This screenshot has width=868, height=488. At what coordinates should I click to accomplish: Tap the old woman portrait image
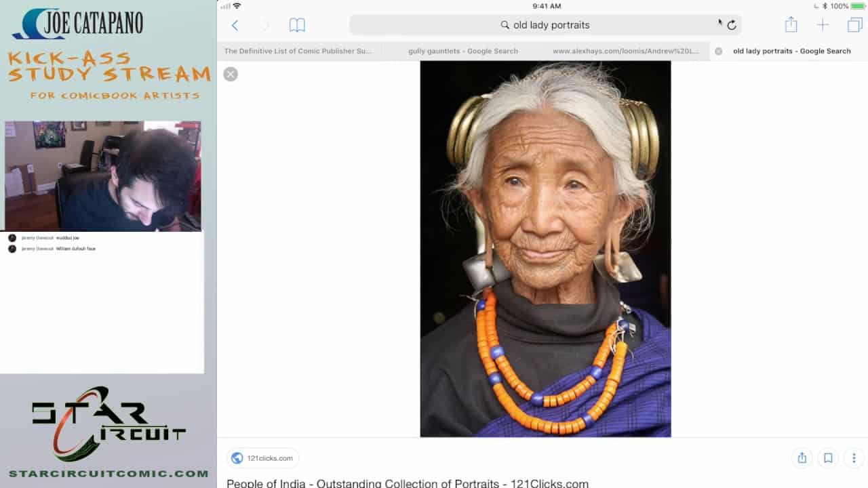[x=545, y=249]
